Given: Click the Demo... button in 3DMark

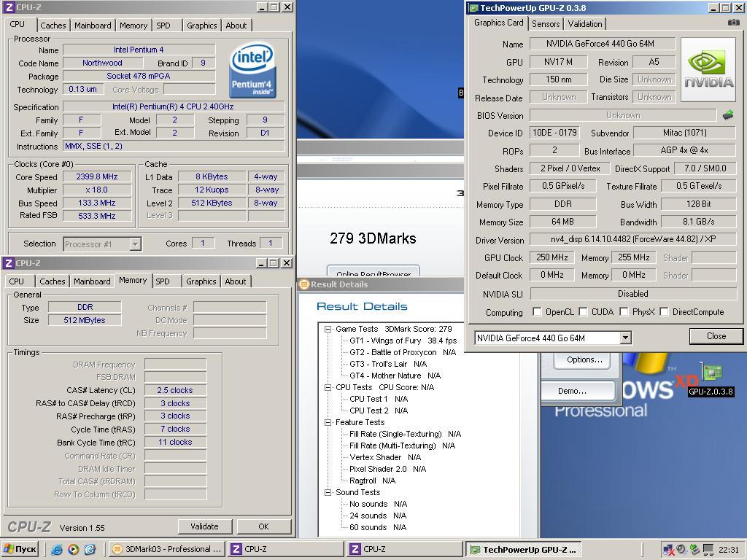Looking at the screenshot, I should coord(578,391).
